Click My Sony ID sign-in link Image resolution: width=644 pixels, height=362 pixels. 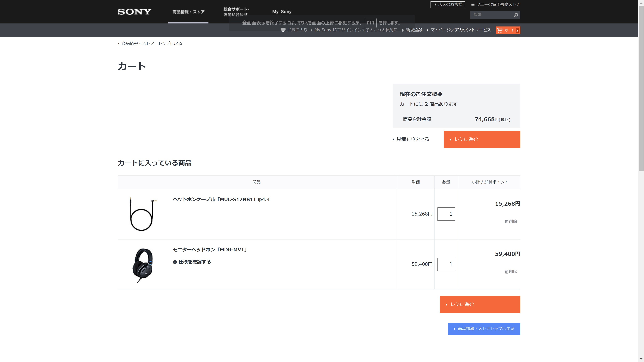pos(356,30)
